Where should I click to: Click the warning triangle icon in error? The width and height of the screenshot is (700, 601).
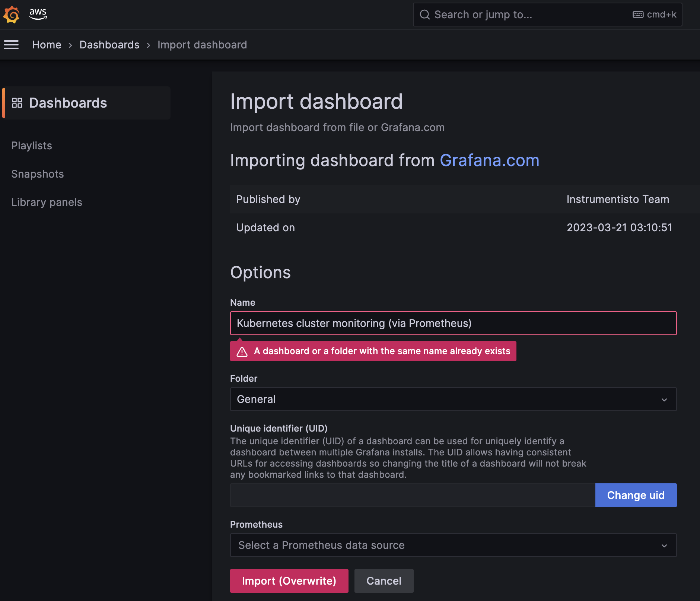[x=242, y=352]
